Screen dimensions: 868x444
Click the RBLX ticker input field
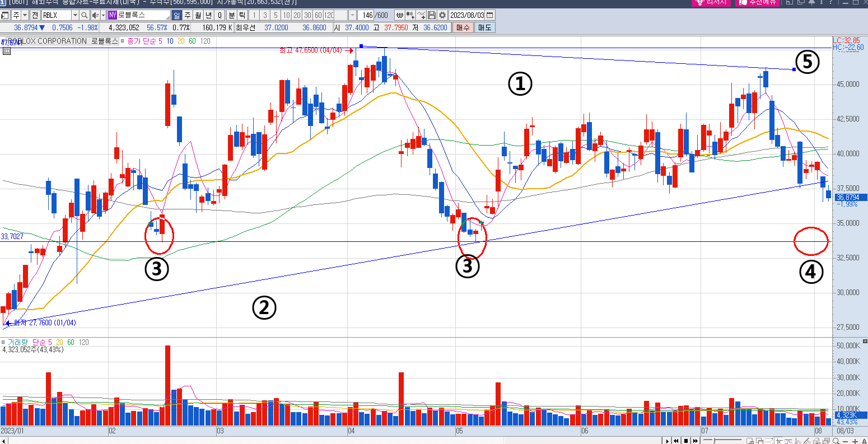[x=56, y=15]
